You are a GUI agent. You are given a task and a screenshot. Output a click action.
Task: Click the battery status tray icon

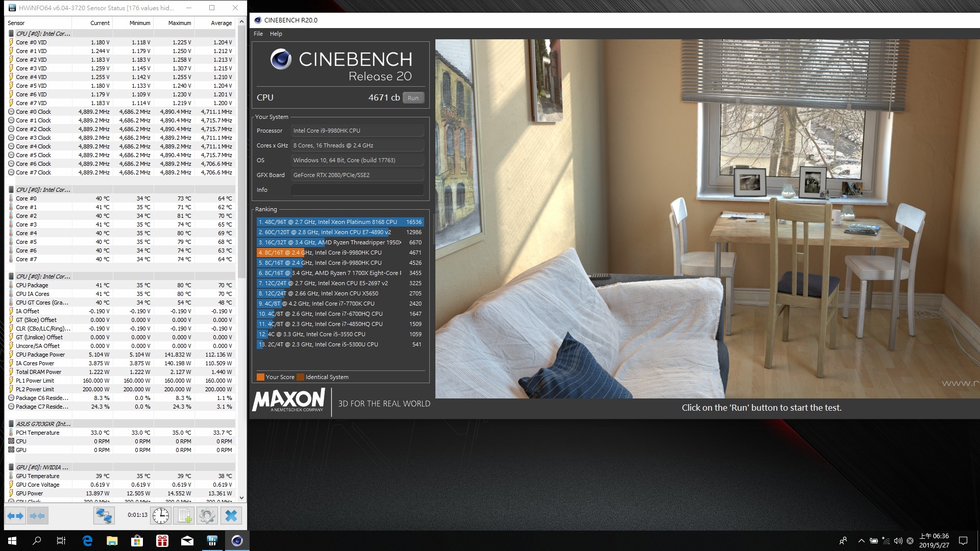tap(874, 541)
